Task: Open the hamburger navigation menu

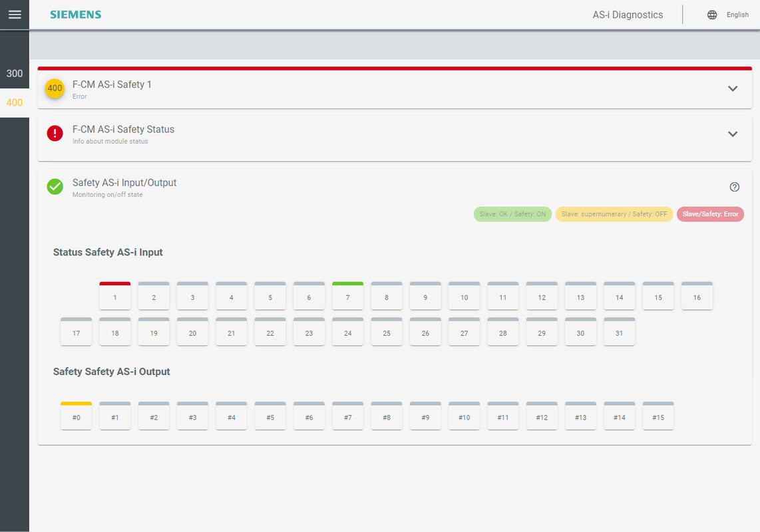Action: click(15, 15)
